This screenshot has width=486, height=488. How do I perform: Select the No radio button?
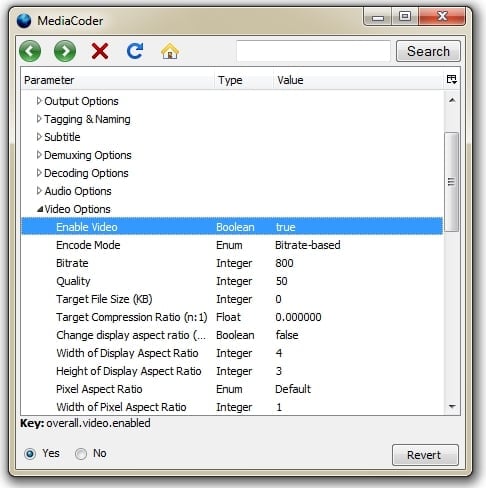pyautogui.click(x=81, y=454)
